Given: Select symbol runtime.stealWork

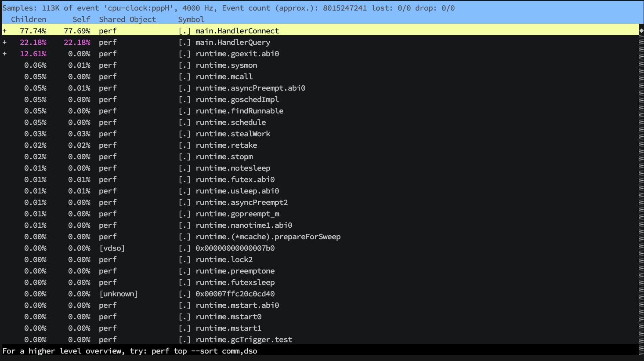Looking at the screenshot, I should click(233, 134).
